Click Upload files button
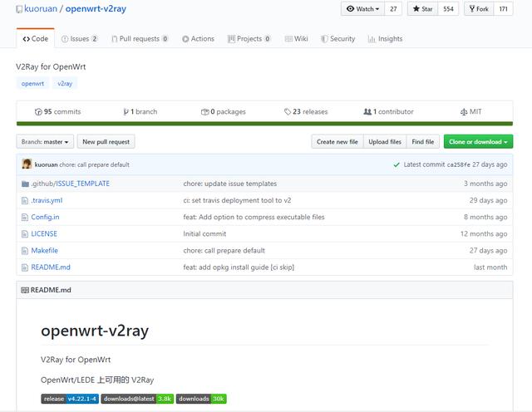Image resolution: width=532 pixels, height=412 pixels. (385, 142)
